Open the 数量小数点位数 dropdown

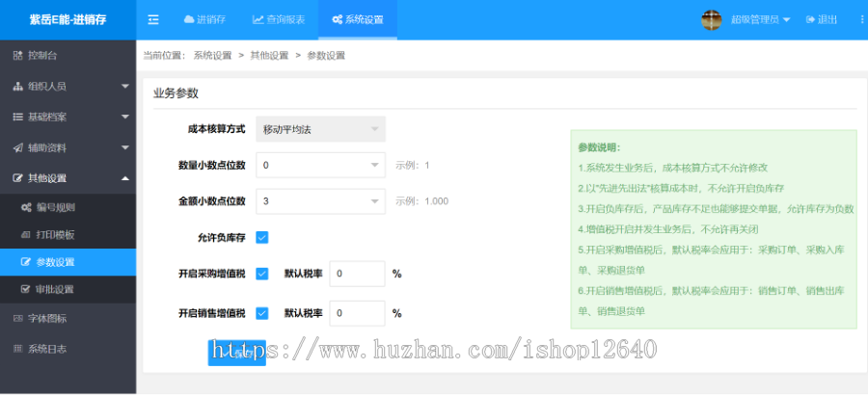(320, 165)
